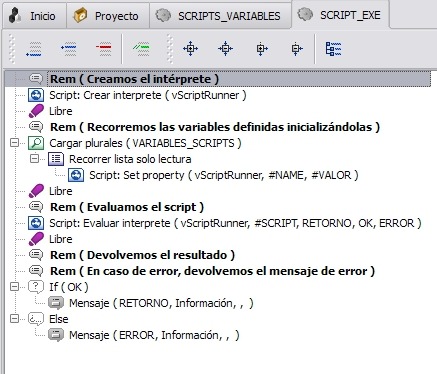Click question-mark icon of If ( OK )
This screenshot has width=437, height=374.
(x=36, y=287)
